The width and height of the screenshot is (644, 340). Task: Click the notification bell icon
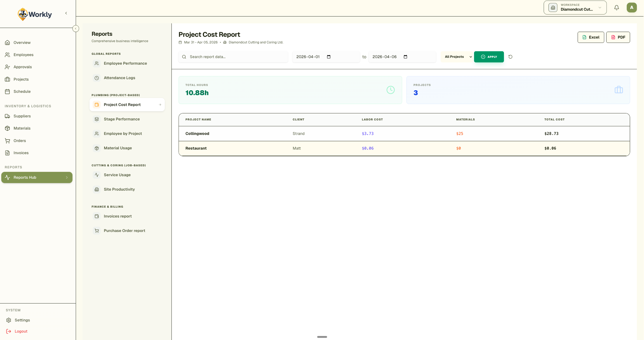point(616,8)
